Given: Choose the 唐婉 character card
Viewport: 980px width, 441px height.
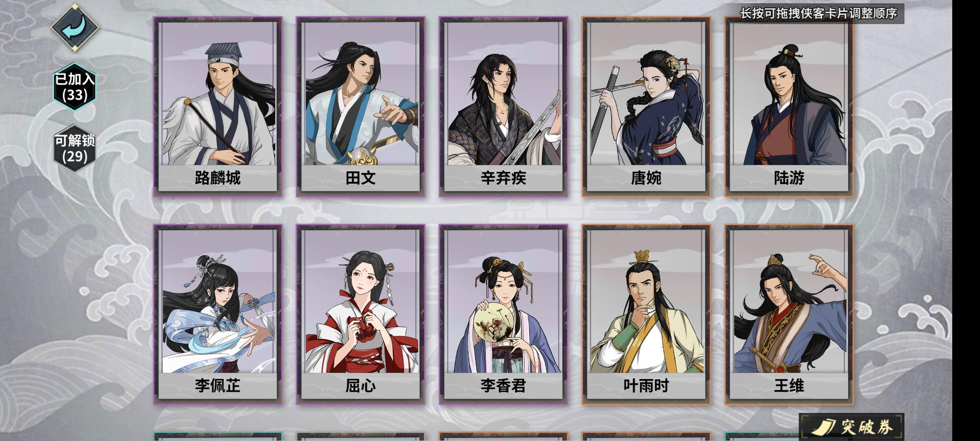Looking at the screenshot, I should [x=646, y=107].
